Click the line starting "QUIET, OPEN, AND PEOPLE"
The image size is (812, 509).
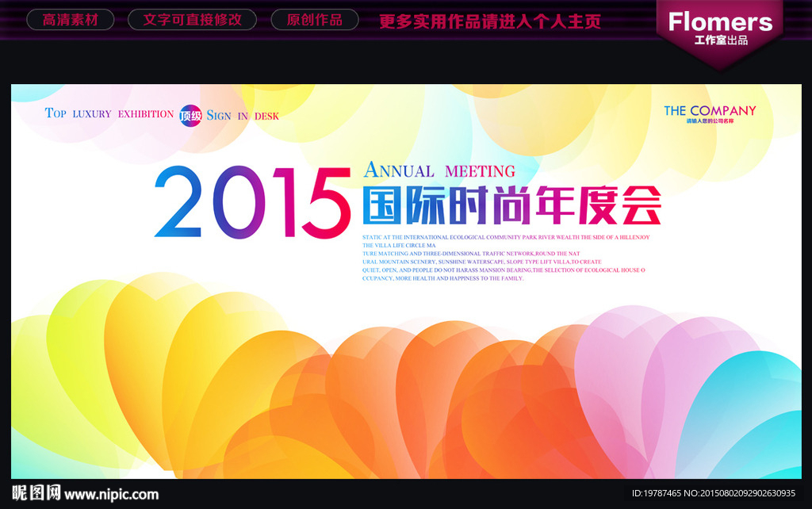504,270
